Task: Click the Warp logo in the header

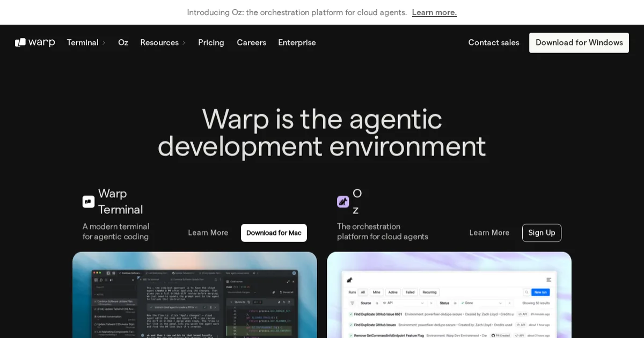Action: point(35,42)
